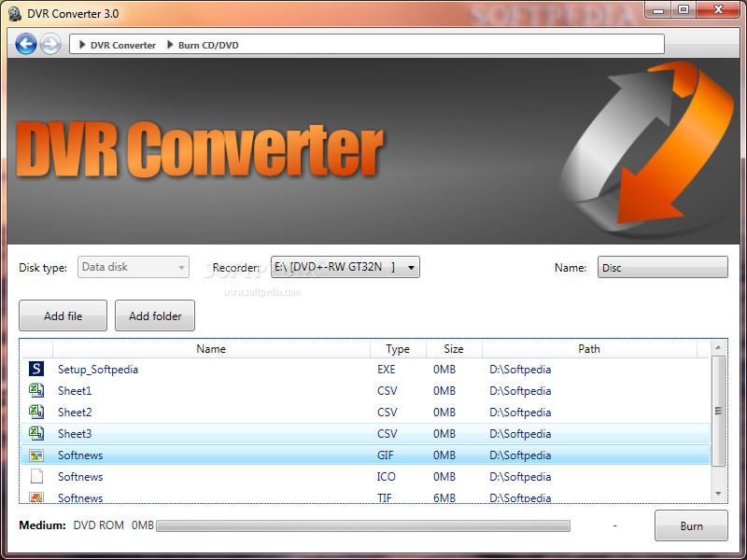
Task: Select the Sheet3 row name
Action: pos(75,434)
